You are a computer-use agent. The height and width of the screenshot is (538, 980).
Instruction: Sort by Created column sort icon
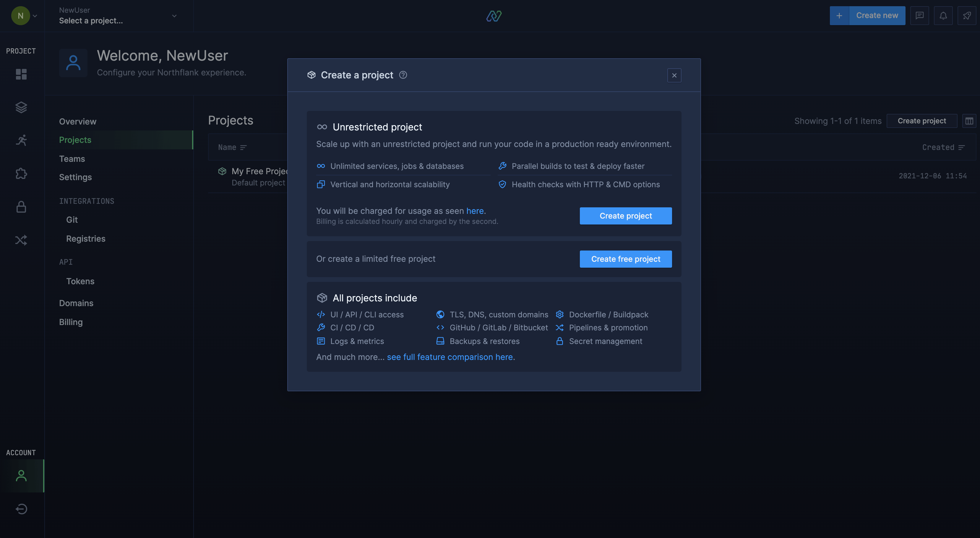click(961, 147)
